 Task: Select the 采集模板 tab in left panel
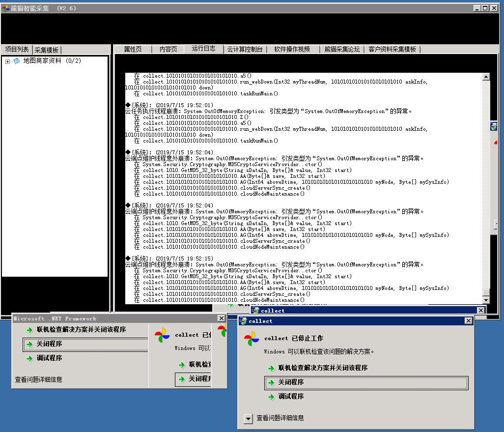point(47,50)
